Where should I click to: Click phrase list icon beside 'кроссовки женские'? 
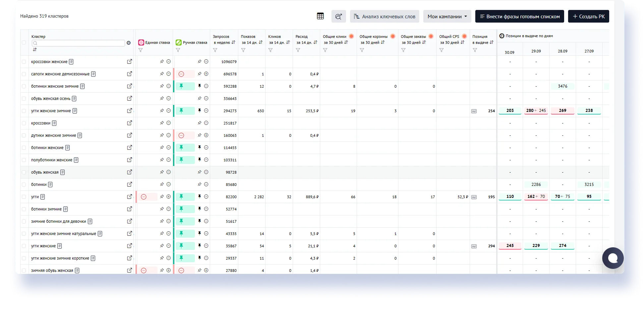pos(71,62)
